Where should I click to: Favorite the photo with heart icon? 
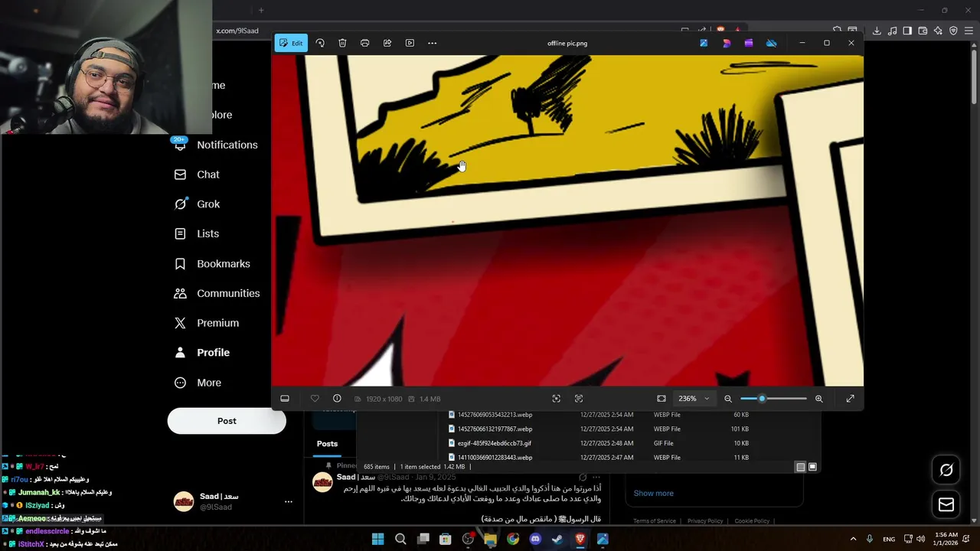click(315, 399)
